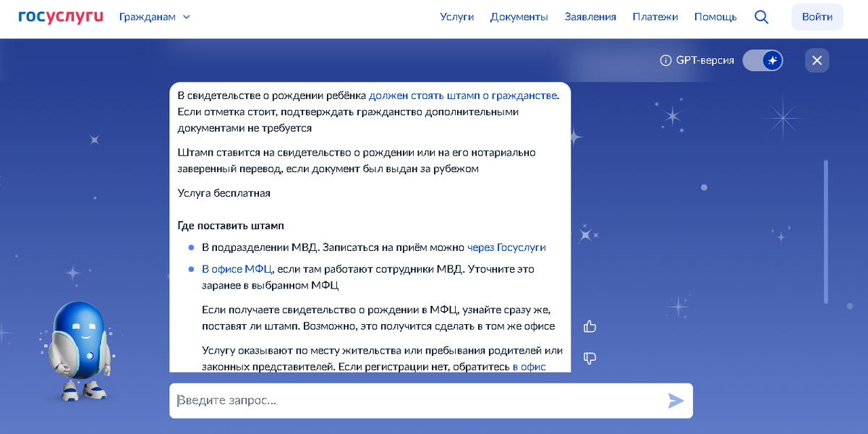Toggle the GPT-версия switch
The width and height of the screenshot is (868, 434).
[x=763, y=61]
